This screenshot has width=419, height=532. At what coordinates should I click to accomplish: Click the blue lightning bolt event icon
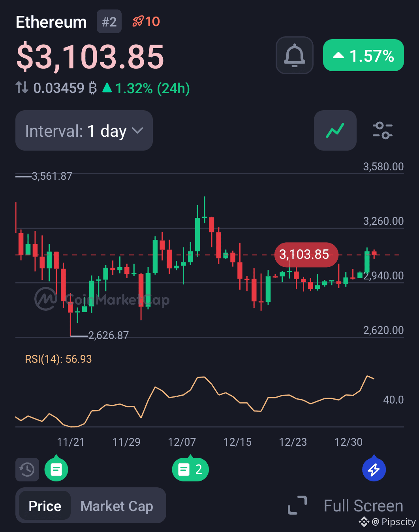tap(374, 470)
